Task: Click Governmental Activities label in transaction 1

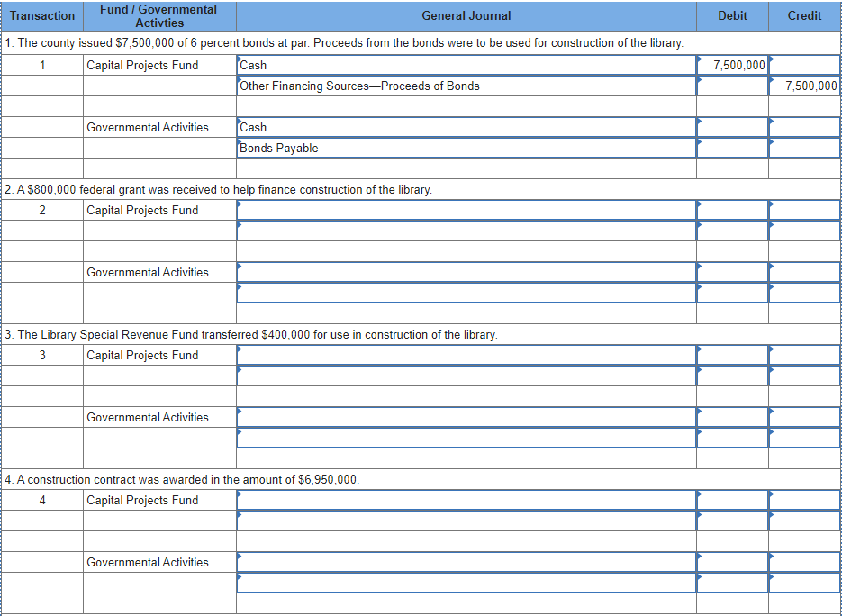Action: 148,127
